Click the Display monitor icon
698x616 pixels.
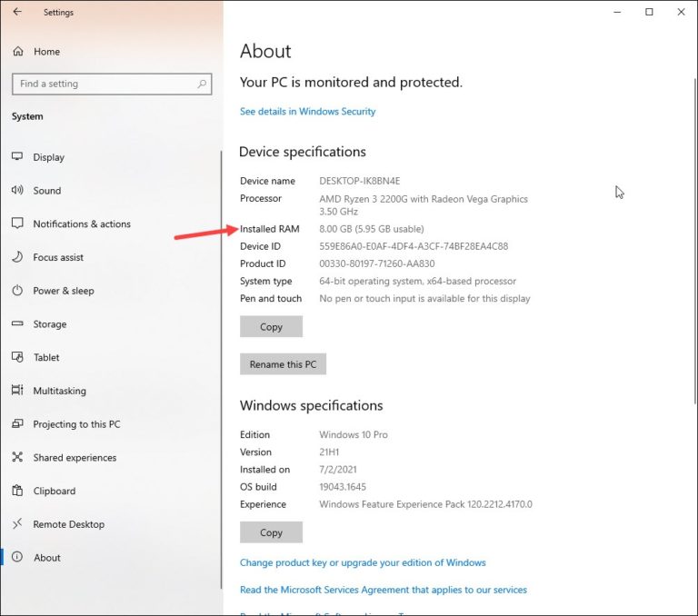tap(17, 157)
